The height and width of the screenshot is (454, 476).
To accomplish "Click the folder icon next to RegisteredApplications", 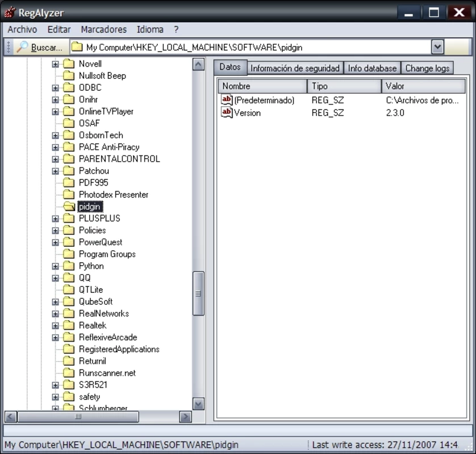I will click(69, 349).
